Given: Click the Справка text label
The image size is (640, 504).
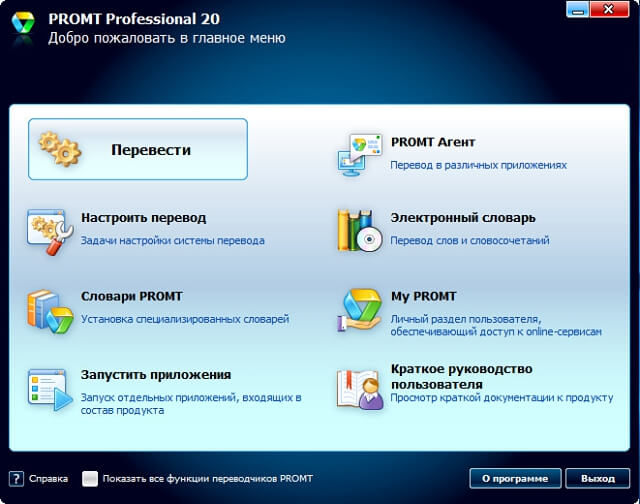Looking at the screenshot, I should point(49,479).
